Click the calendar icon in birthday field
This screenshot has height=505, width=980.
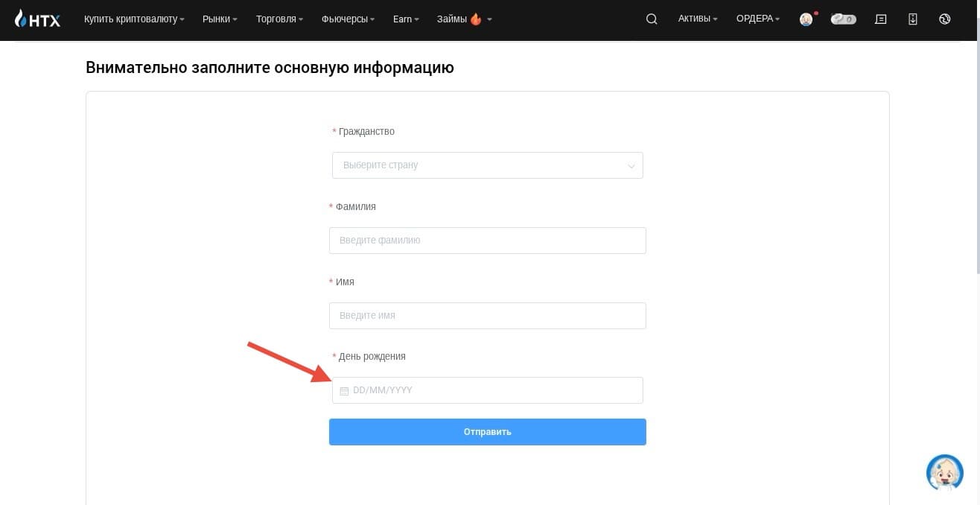344,391
